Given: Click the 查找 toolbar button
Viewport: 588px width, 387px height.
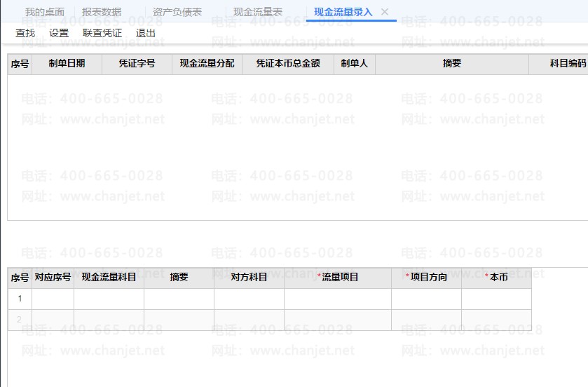Looking at the screenshot, I should coord(25,33).
